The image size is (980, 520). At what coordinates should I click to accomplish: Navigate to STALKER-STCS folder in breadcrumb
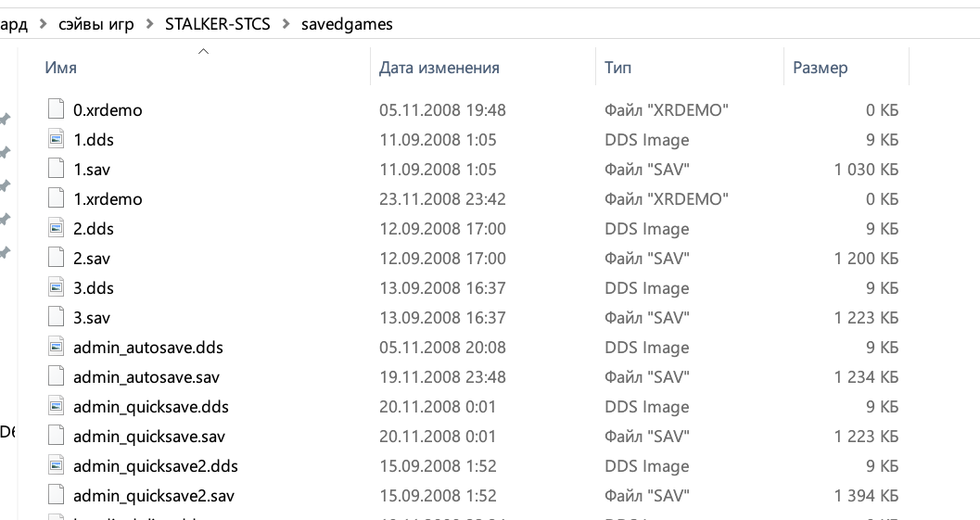[218, 24]
